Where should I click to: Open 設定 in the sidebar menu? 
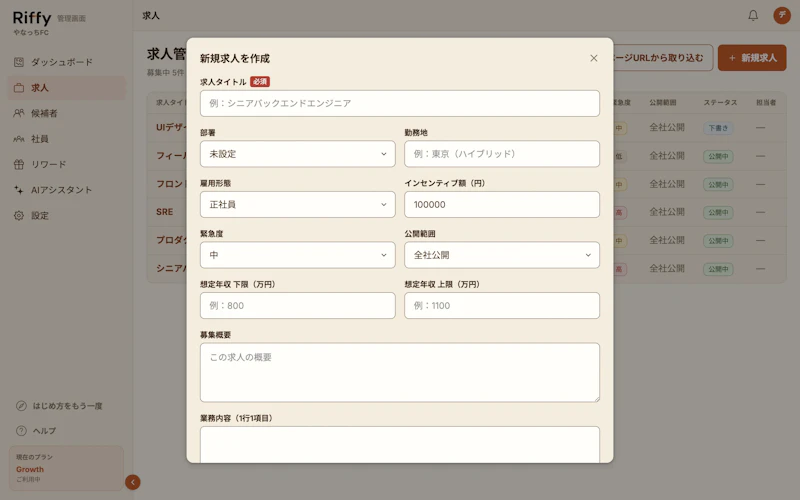click(x=66, y=215)
